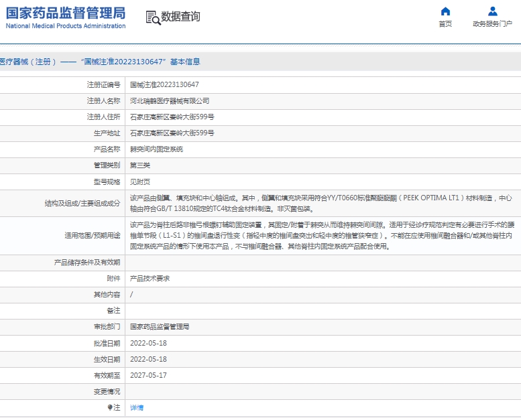Viewport: 521px width, 420px height.
Task: Click 见附页 in 型号规格 row
Action: click(x=140, y=182)
